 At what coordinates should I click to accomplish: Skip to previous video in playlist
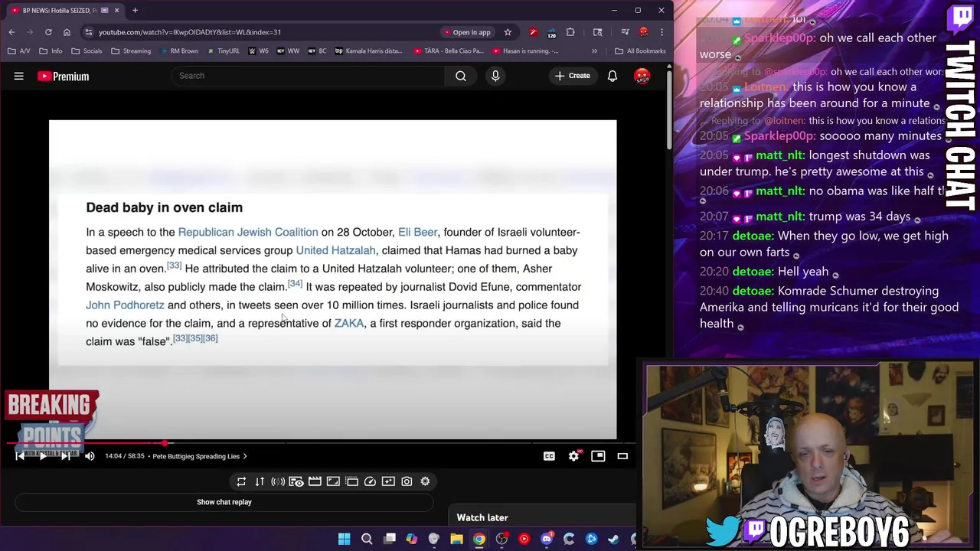tap(20, 456)
